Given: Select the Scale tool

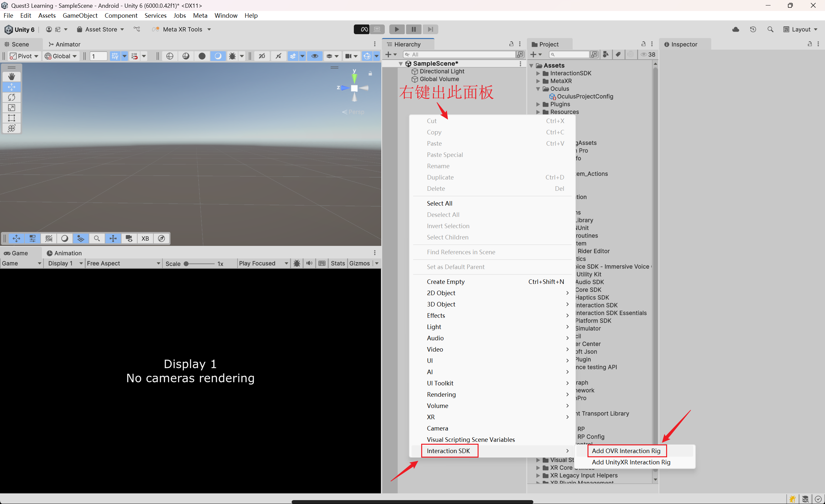Looking at the screenshot, I should 12,108.
